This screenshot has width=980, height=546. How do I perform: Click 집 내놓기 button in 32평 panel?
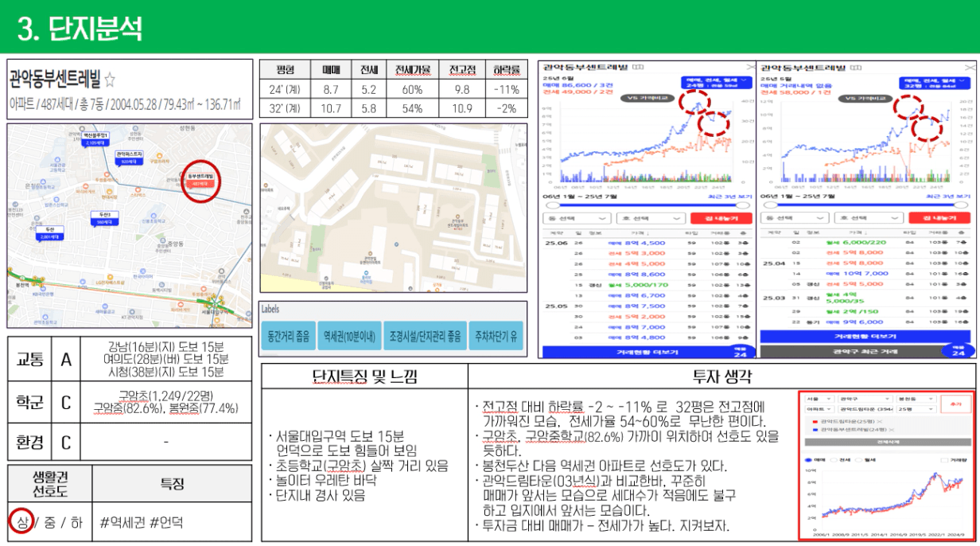click(939, 218)
